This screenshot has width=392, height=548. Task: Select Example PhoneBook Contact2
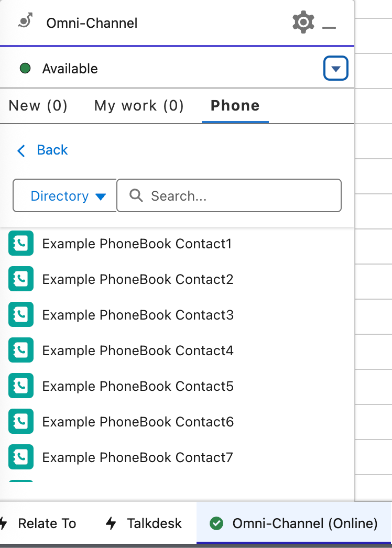pos(138,279)
